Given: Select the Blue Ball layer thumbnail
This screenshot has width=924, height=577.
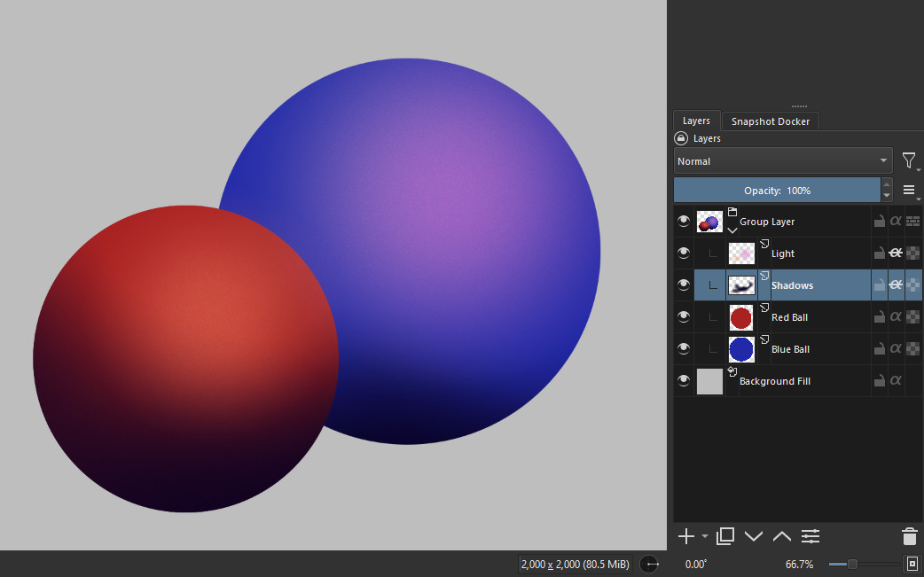Looking at the screenshot, I should [x=741, y=349].
